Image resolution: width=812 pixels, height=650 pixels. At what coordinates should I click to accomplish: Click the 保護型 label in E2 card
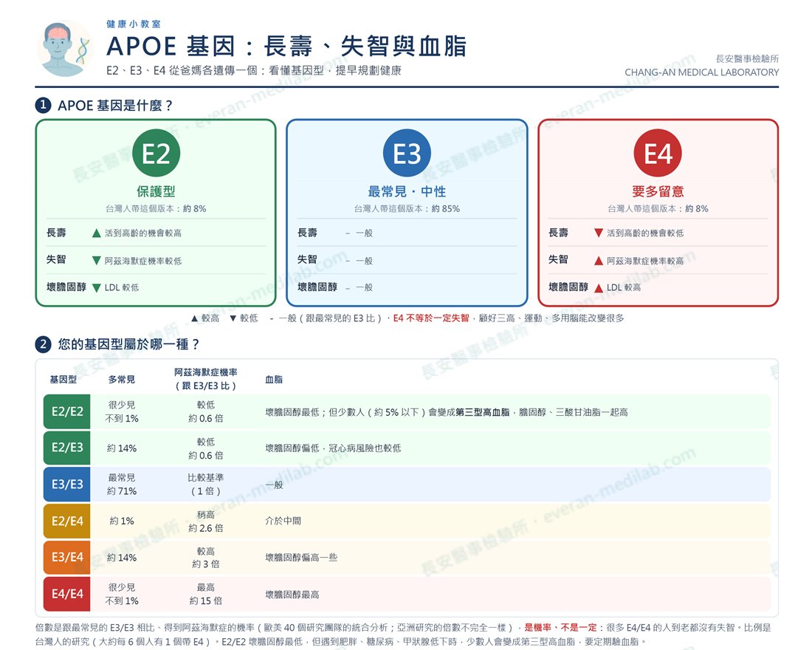pos(156,192)
